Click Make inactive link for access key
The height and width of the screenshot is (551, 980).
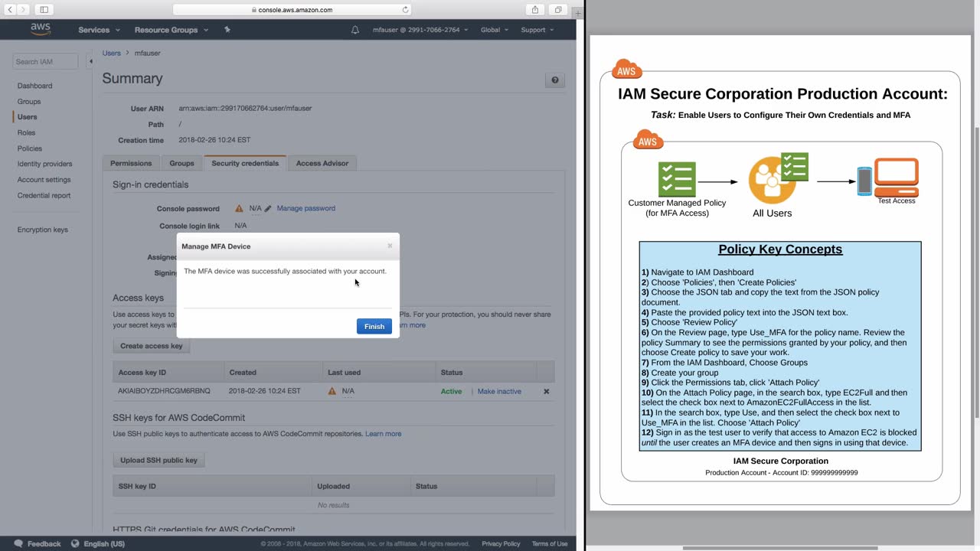[499, 391]
